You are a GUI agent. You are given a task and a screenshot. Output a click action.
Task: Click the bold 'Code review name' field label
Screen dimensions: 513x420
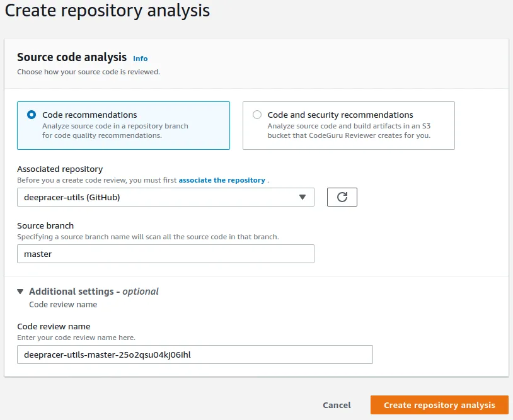pyautogui.click(x=54, y=327)
